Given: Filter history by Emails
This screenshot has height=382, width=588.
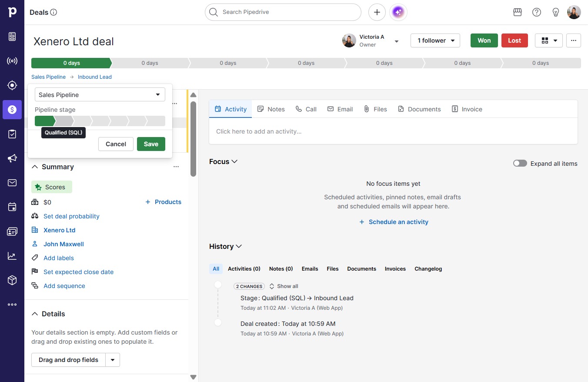Looking at the screenshot, I should (310, 269).
